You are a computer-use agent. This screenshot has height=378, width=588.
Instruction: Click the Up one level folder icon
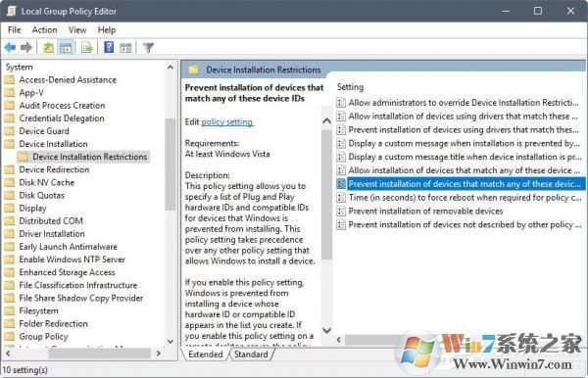coord(48,48)
